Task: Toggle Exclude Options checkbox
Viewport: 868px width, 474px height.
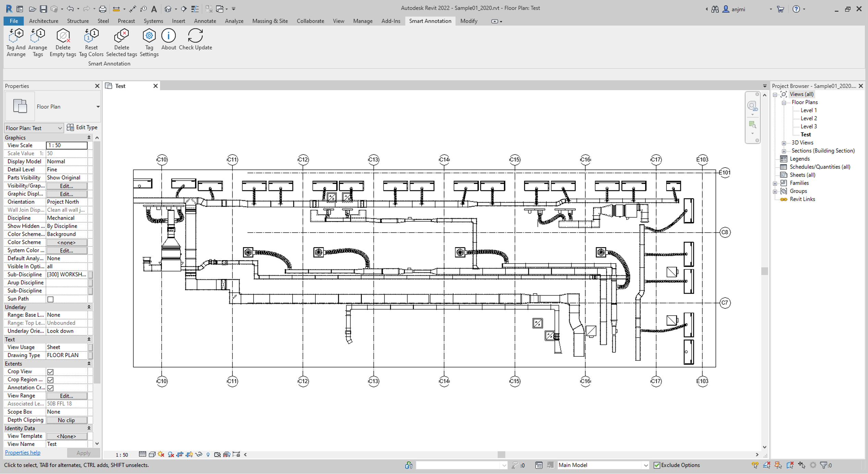Action: tap(657, 465)
